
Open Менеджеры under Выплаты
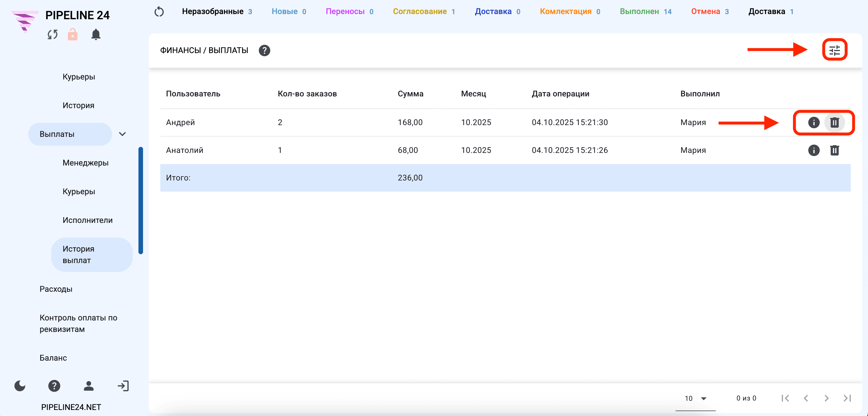86,163
